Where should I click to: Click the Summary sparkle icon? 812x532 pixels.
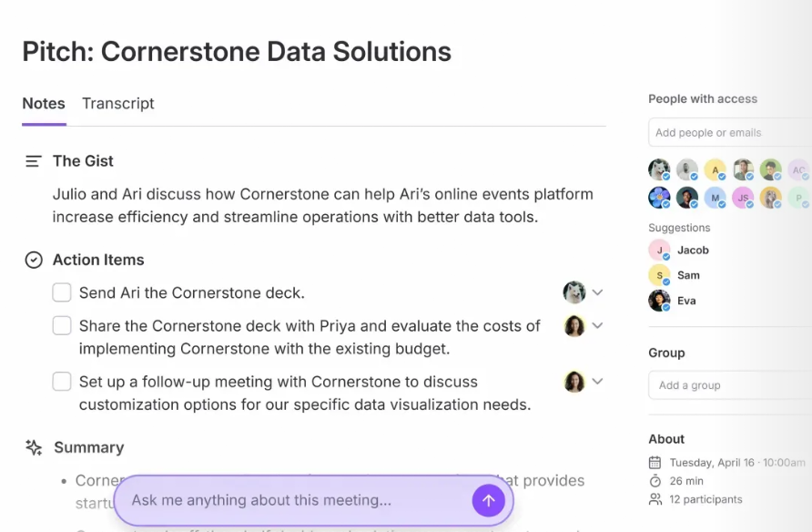click(34, 446)
